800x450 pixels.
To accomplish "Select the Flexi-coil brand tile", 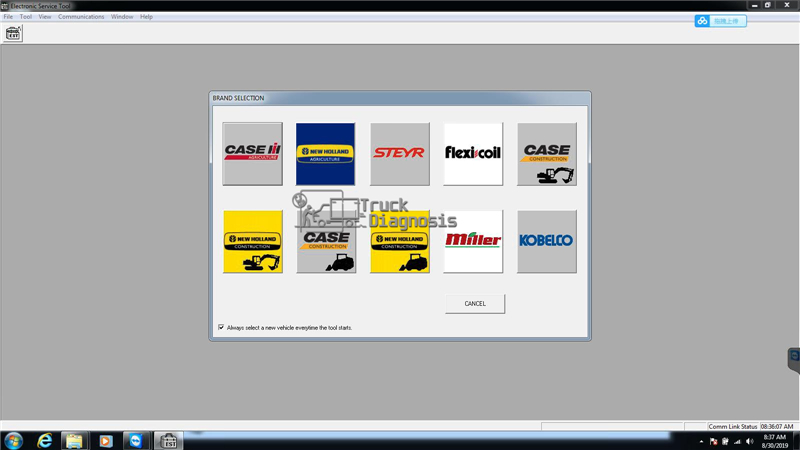I will (x=473, y=154).
